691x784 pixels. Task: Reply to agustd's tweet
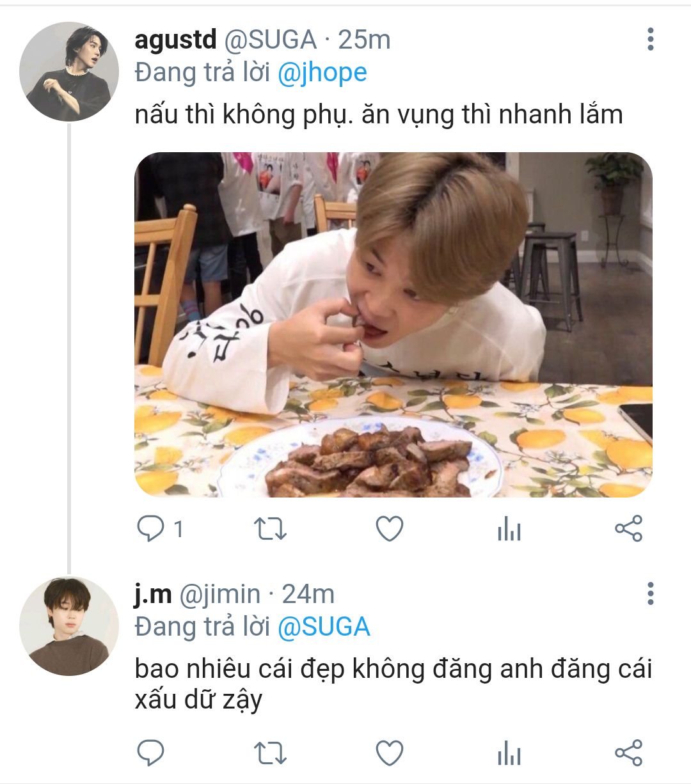(152, 529)
